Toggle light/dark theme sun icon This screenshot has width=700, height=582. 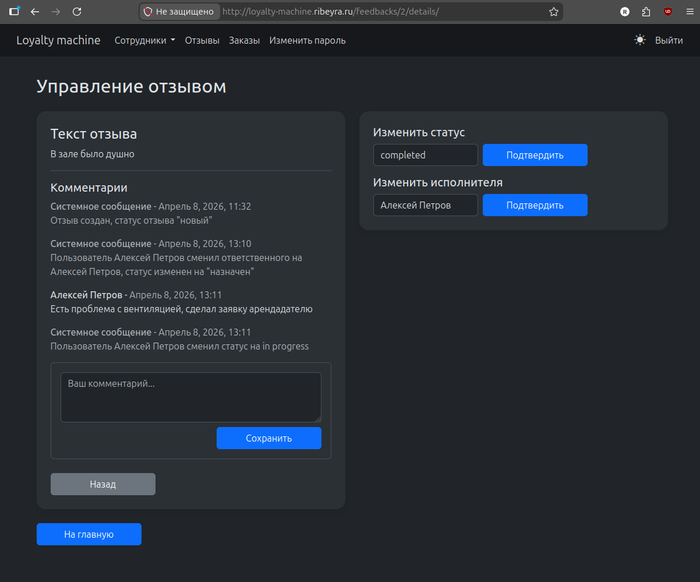point(640,40)
